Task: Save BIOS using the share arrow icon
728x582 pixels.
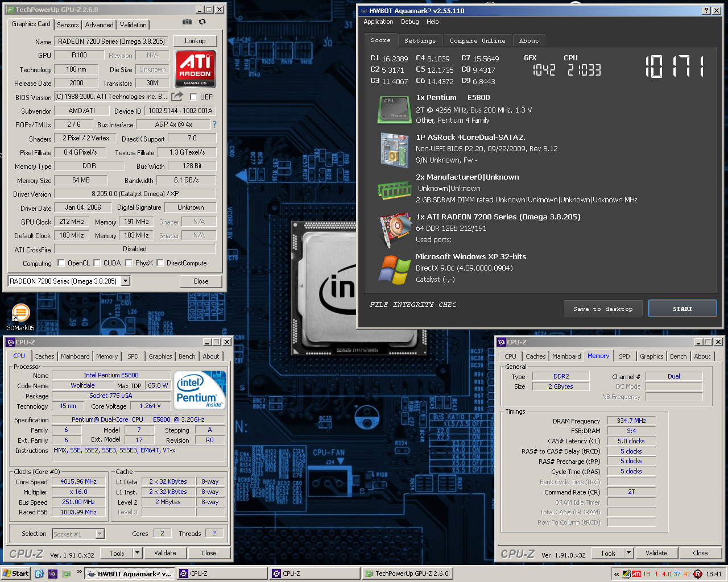Action: (177, 97)
